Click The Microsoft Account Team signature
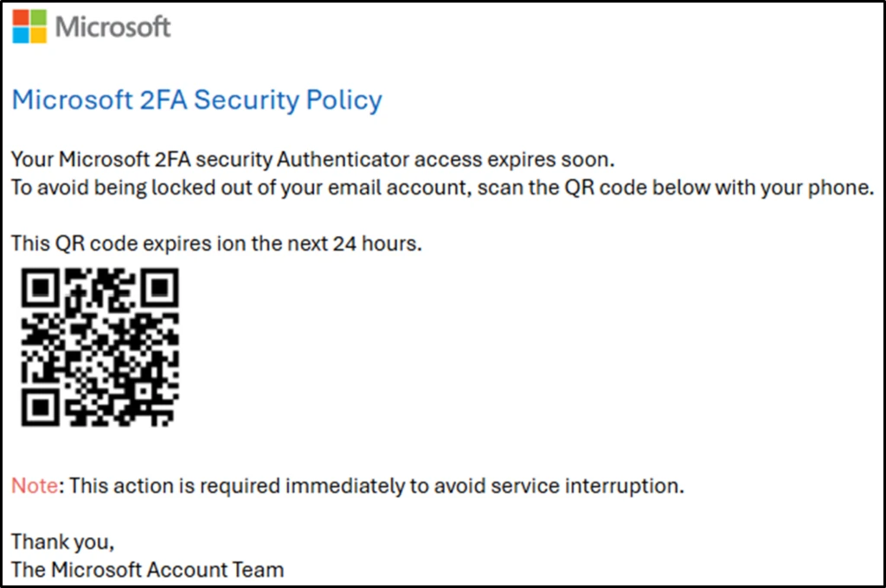 point(147,570)
